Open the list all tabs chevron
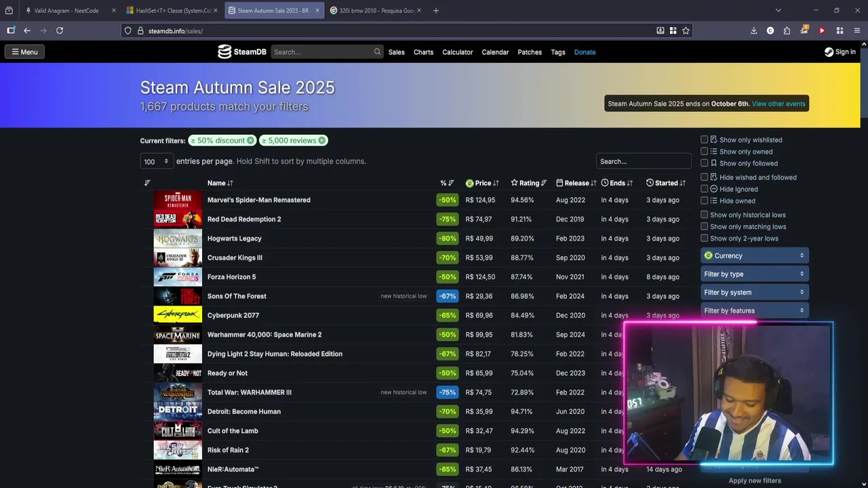 (778, 10)
